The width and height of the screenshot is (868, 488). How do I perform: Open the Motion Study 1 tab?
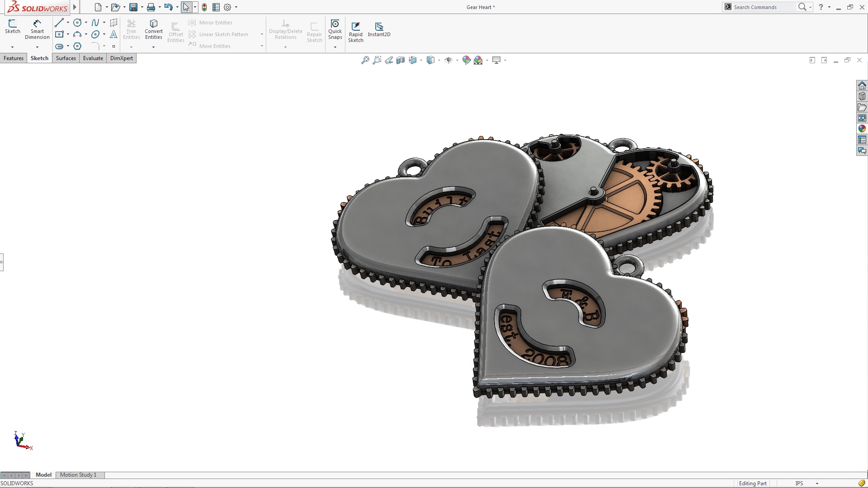coord(79,475)
